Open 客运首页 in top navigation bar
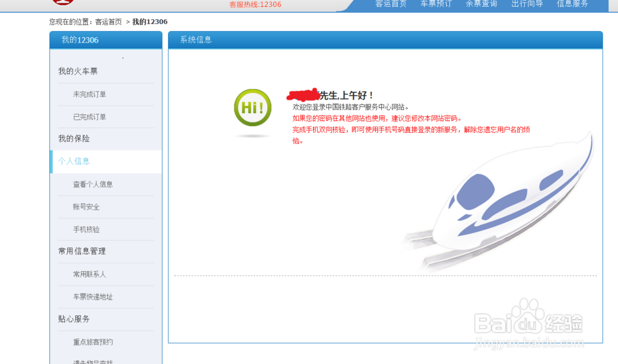Viewport: 618px width, 364px height. 391,4
